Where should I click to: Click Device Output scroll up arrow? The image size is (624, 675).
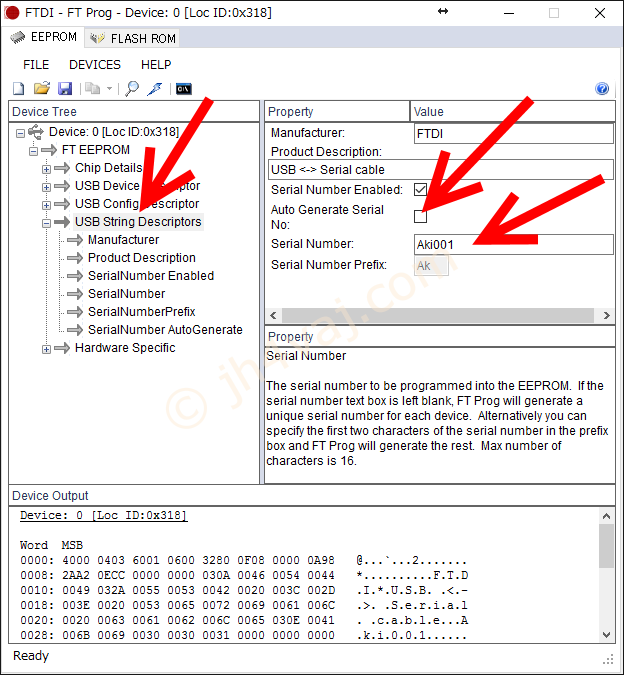tap(606, 516)
